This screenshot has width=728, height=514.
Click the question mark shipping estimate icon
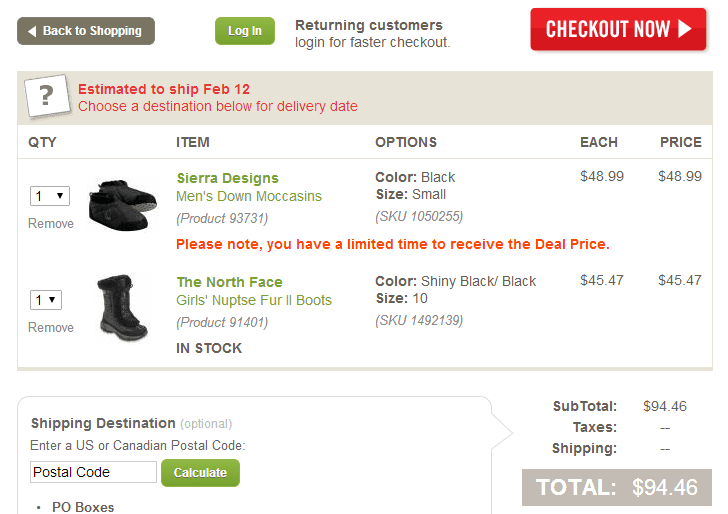pos(46,97)
